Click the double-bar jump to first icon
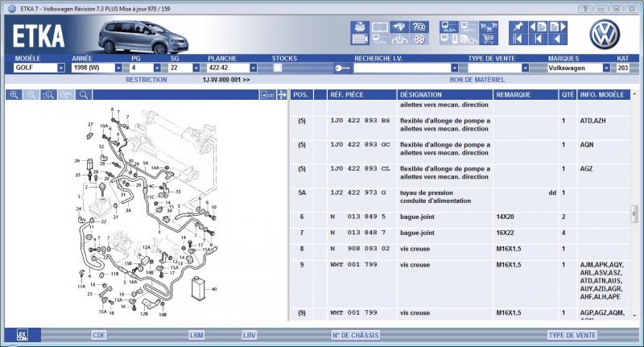Viewport: 644px width, 347px height. coord(518,39)
